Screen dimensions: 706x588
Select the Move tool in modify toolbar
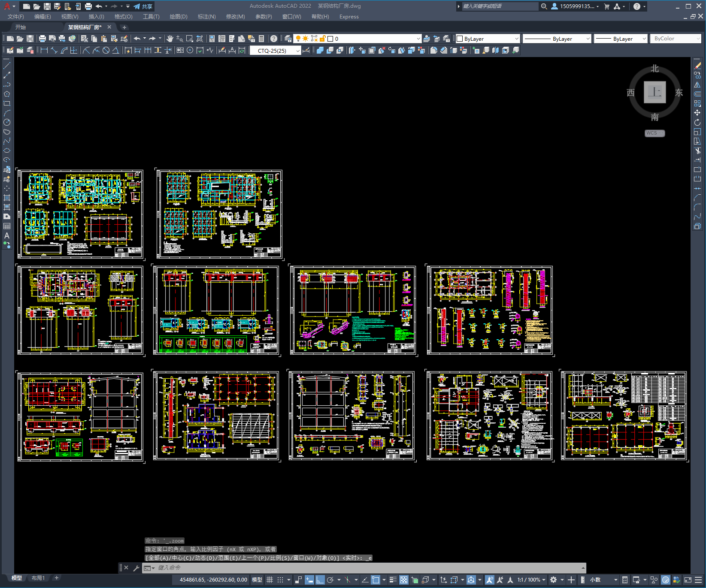[x=697, y=113]
